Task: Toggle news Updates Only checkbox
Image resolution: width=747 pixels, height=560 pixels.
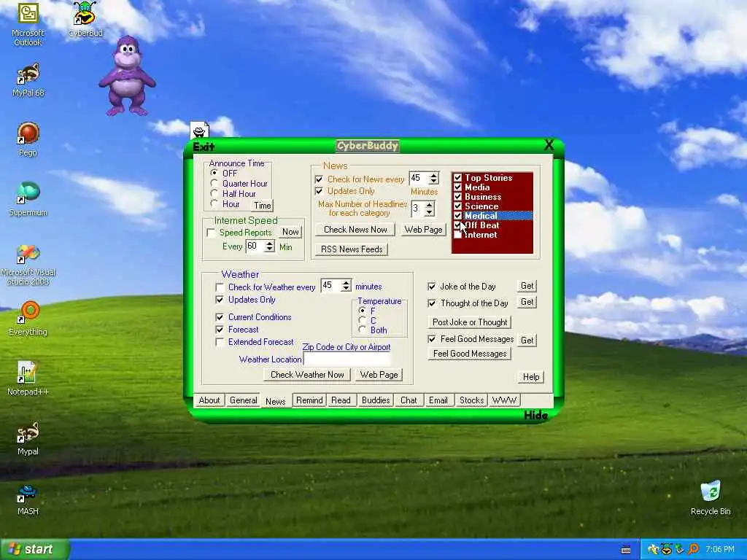Action: [x=319, y=191]
